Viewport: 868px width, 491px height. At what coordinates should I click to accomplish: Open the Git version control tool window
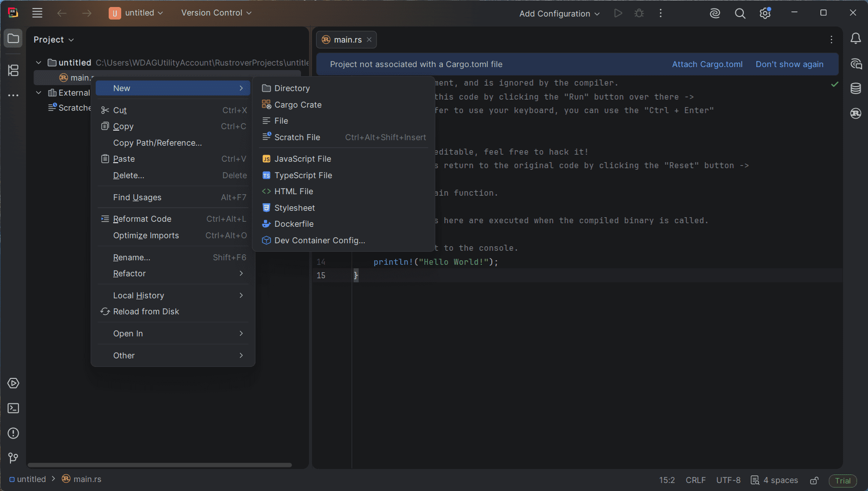coord(14,458)
